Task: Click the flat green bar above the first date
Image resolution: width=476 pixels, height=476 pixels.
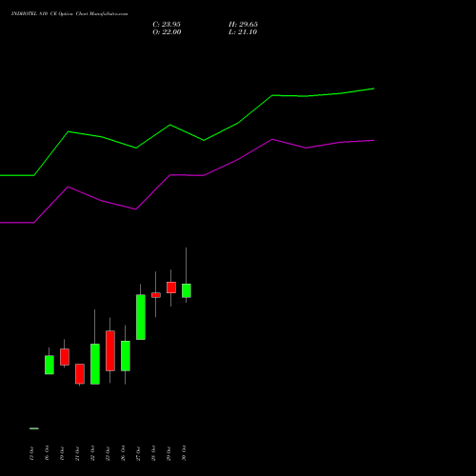Action: coord(34,428)
